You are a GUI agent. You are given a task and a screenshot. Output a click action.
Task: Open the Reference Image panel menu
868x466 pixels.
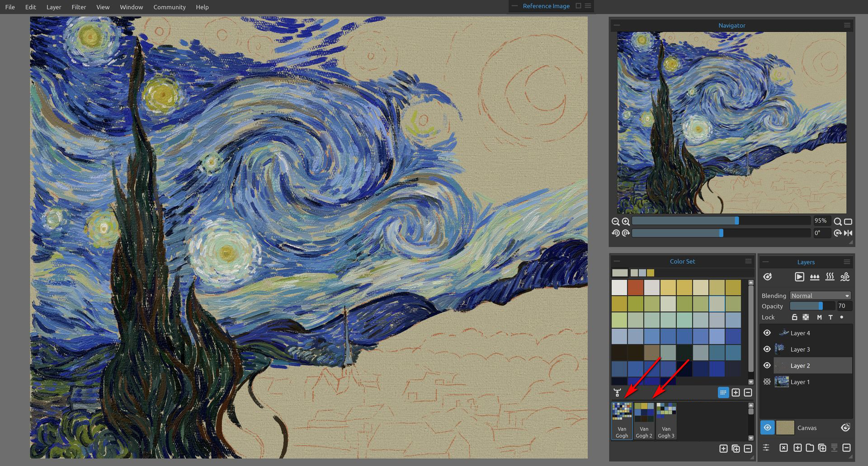click(x=588, y=6)
